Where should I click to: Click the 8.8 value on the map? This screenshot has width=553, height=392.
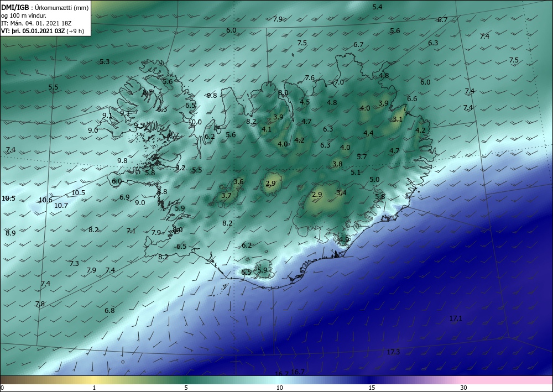[x=162, y=192]
